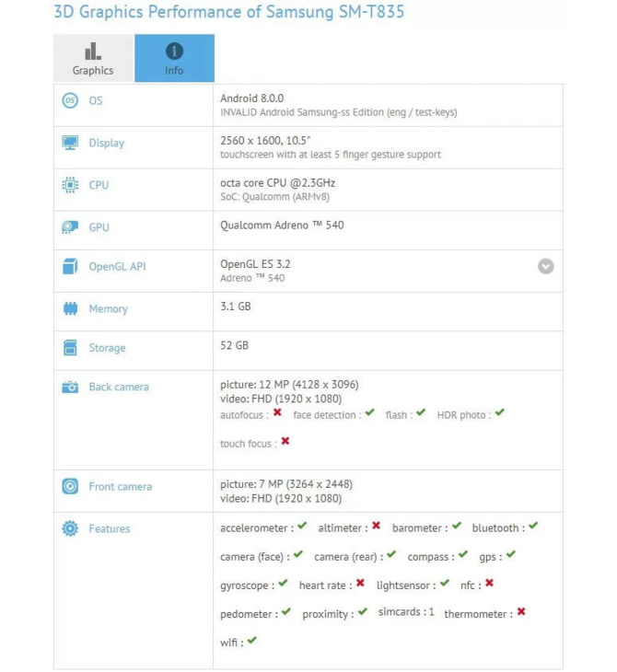Viewport: 617px width, 672px height.
Task: Click the Display label
Action: [x=107, y=143]
